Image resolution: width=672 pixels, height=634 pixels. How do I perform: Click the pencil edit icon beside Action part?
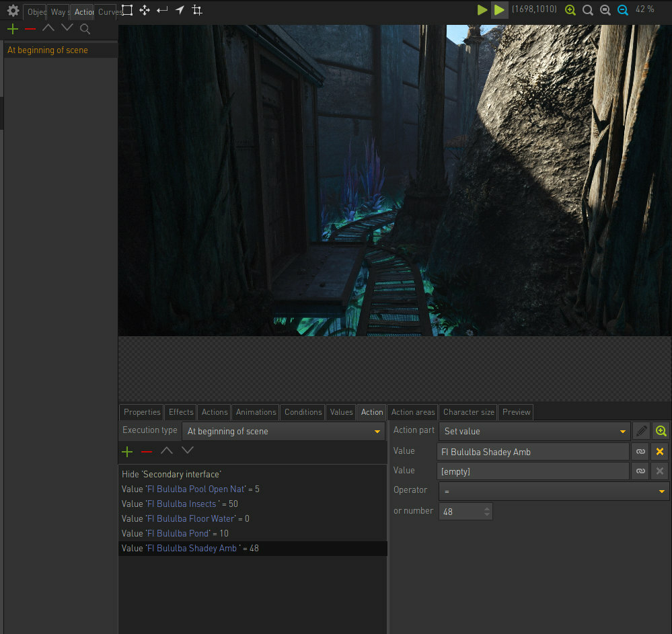[x=641, y=431]
